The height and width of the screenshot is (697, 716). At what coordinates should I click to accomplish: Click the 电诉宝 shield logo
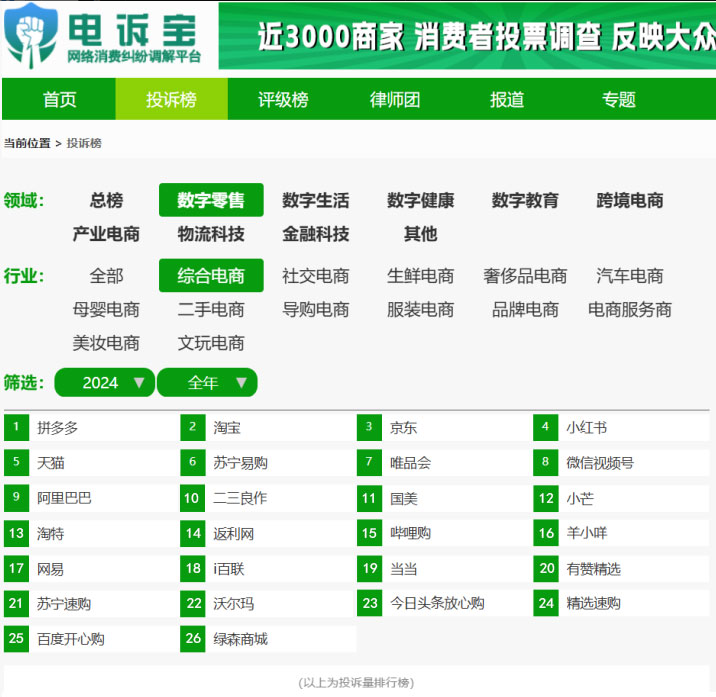tap(31, 36)
